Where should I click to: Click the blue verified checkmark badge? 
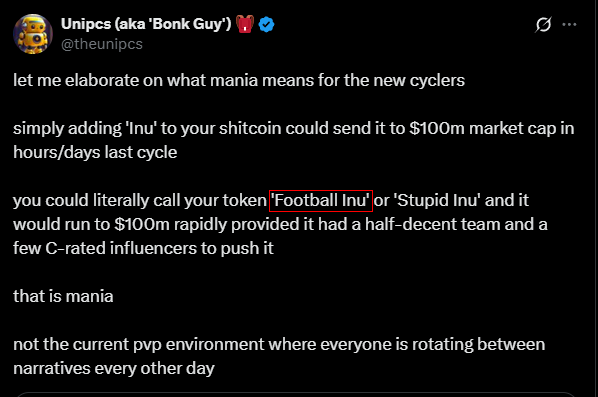click(x=266, y=24)
